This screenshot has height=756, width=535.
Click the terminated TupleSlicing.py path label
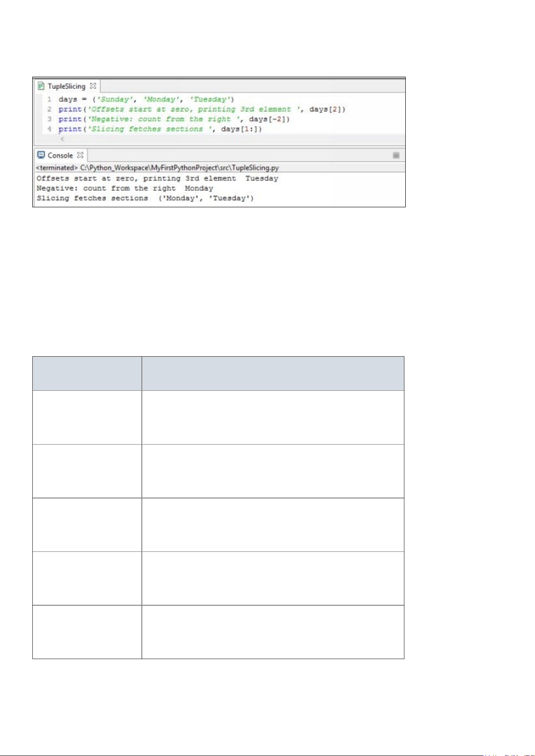(157, 168)
